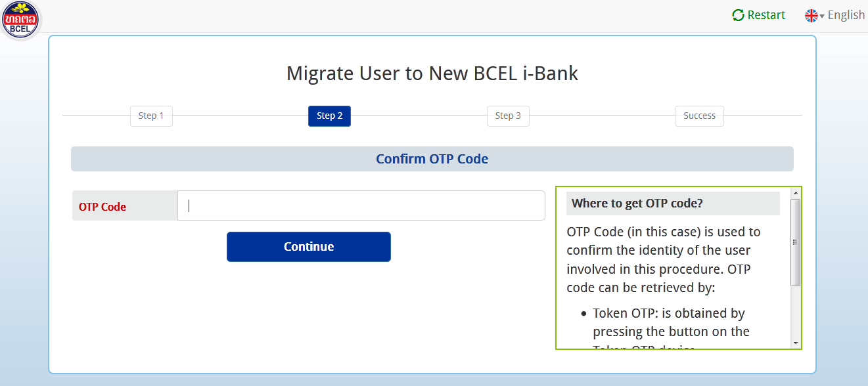
Task: Focus the OTP Code input field
Action: [x=361, y=205]
